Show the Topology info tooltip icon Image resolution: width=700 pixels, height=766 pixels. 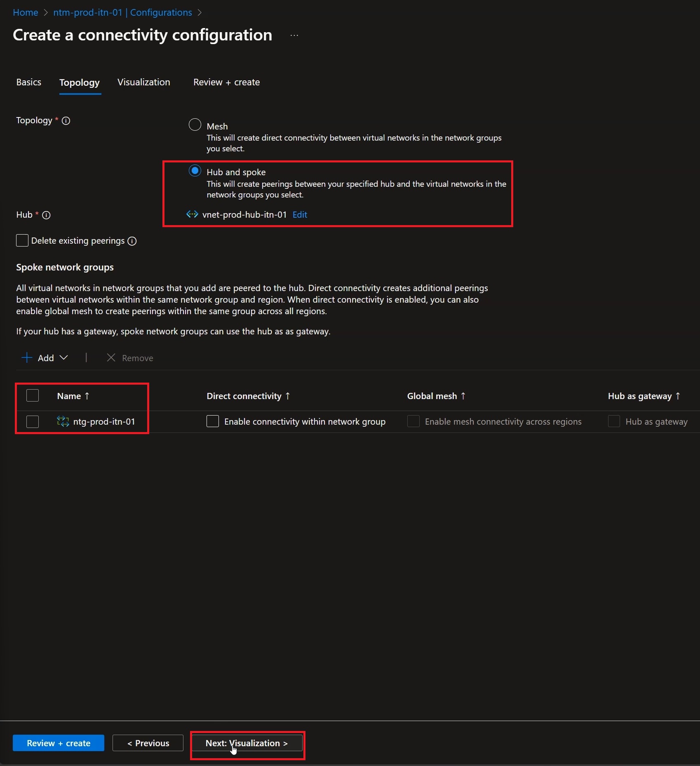point(66,121)
